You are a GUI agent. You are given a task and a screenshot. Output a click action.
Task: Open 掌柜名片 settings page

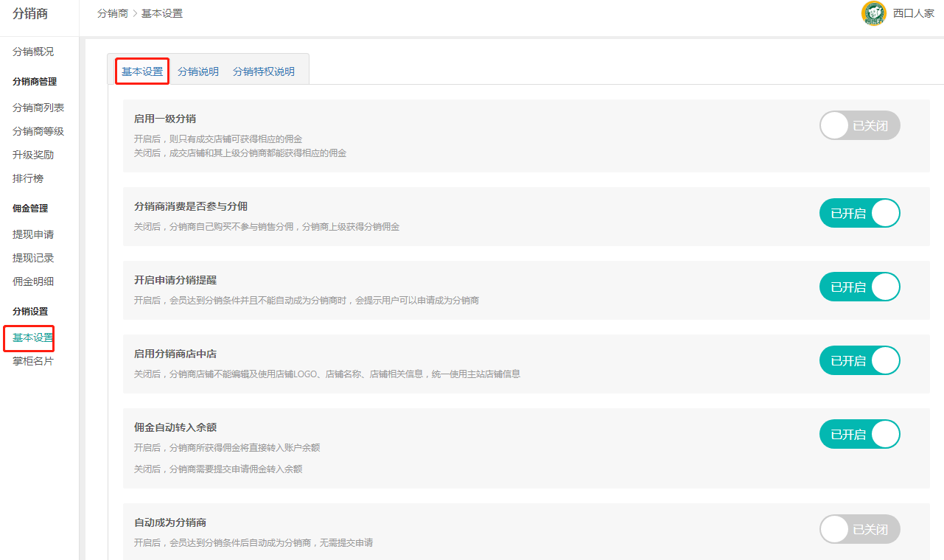tap(33, 361)
